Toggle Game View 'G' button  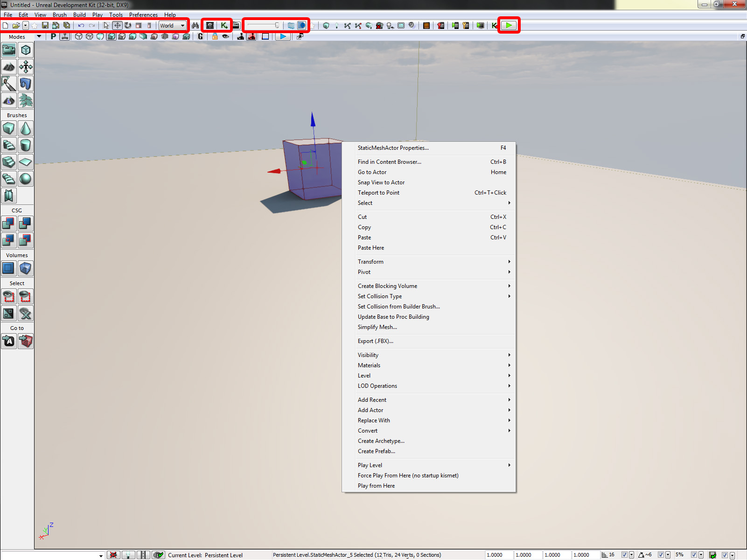tap(201, 36)
